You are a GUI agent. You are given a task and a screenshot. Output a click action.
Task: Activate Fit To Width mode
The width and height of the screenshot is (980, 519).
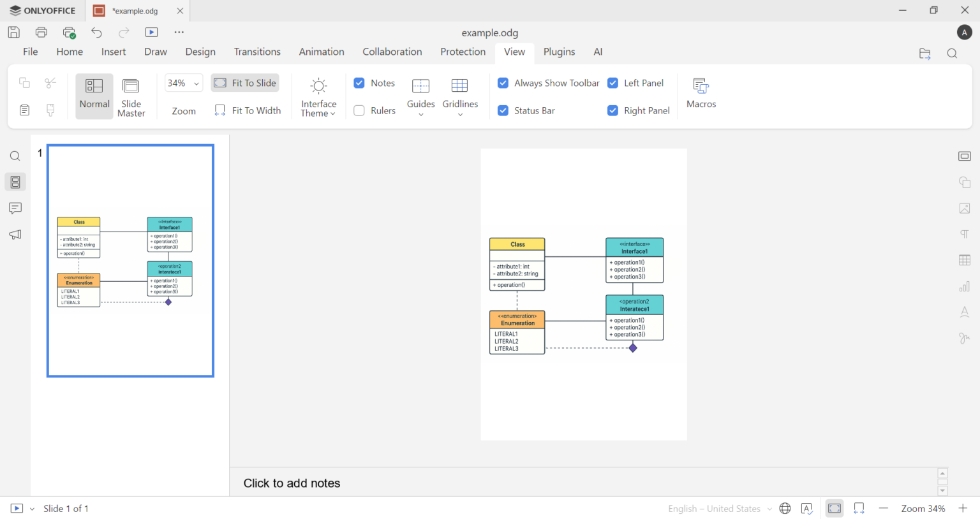coord(248,110)
